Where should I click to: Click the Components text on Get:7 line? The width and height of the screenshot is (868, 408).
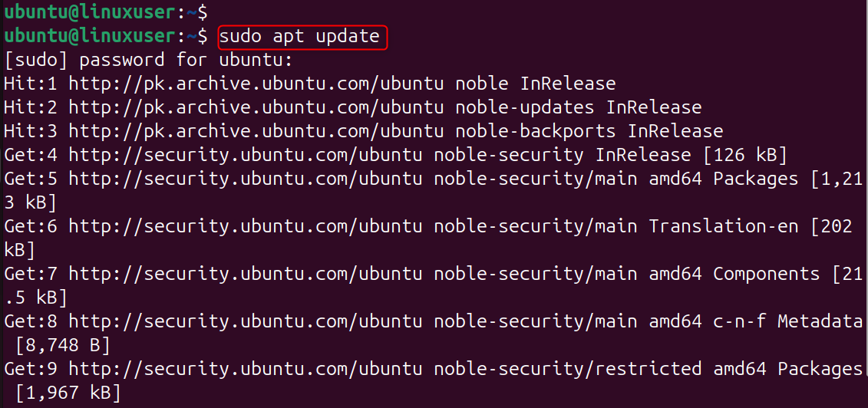767,274
